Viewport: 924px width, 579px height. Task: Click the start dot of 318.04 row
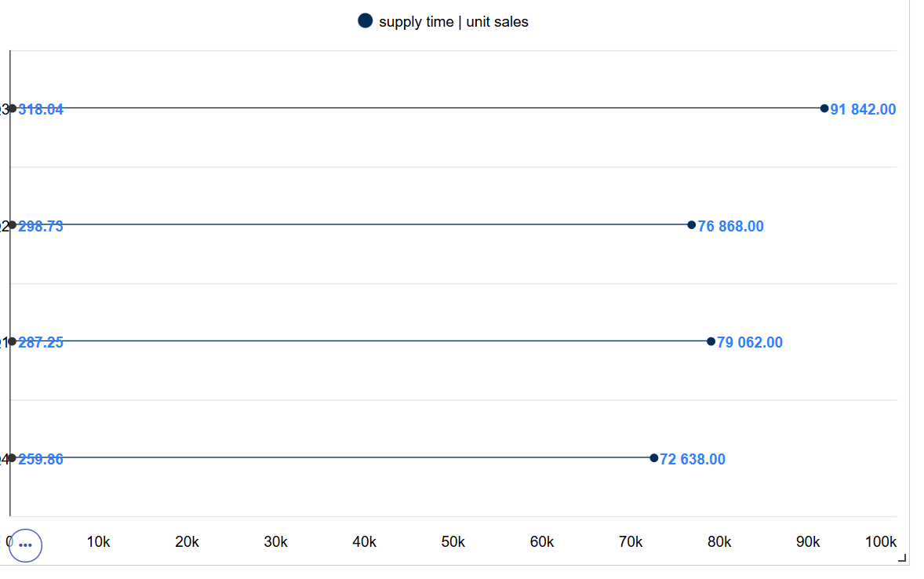coord(13,108)
